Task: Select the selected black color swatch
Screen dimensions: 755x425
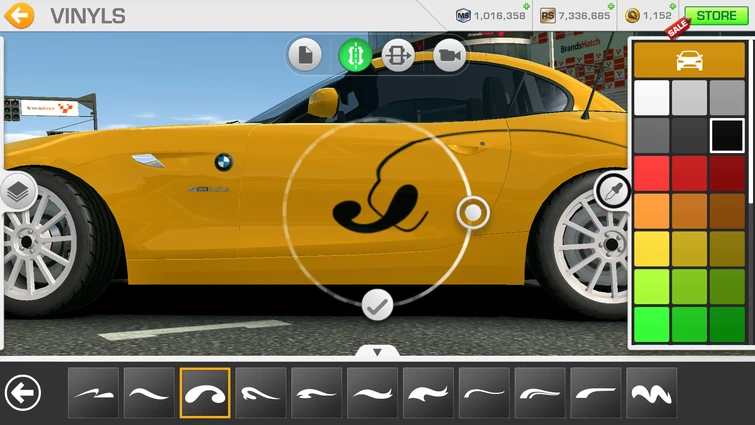Action: pos(727,136)
